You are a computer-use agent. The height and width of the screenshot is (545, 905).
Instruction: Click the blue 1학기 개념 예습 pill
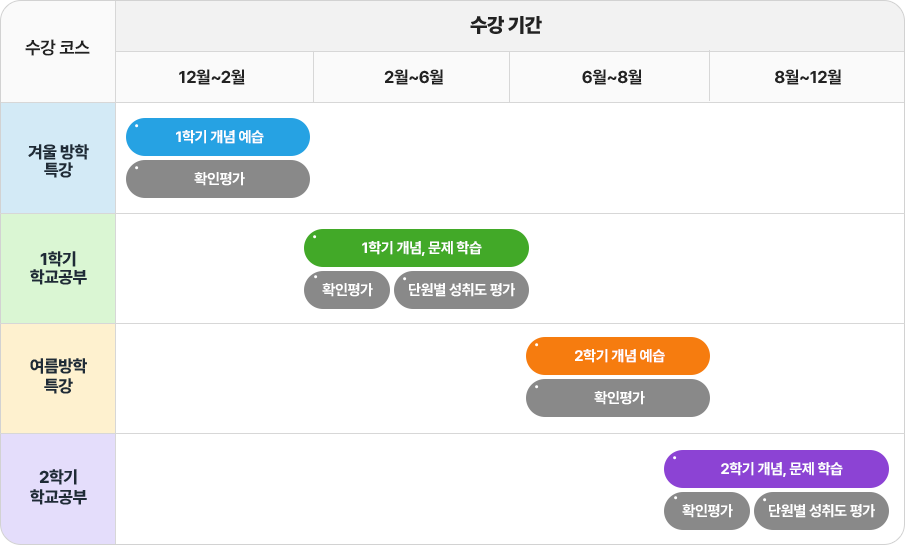click(x=218, y=137)
